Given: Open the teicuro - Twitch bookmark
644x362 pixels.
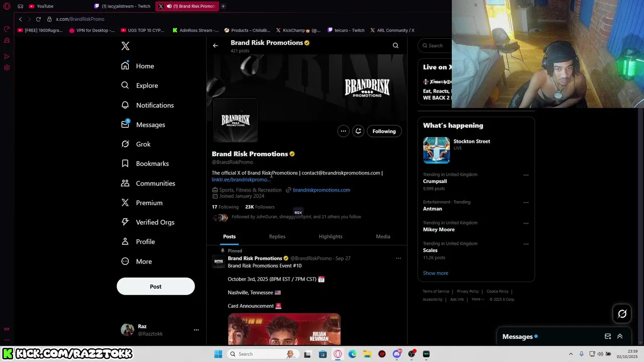Looking at the screenshot, I should [346, 30].
